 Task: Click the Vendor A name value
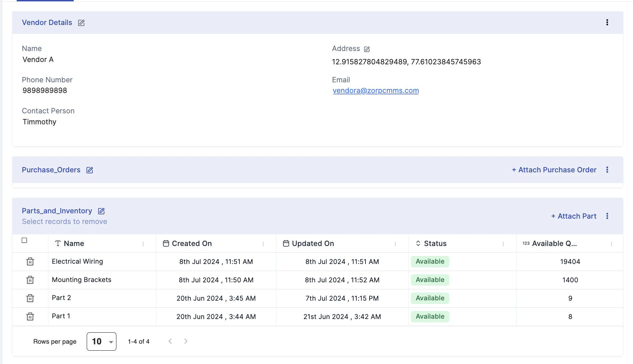pyautogui.click(x=38, y=60)
